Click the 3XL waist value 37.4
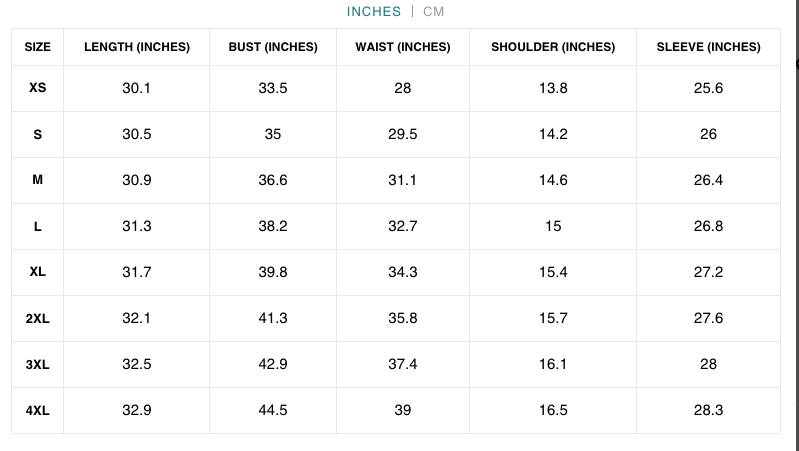 click(403, 364)
